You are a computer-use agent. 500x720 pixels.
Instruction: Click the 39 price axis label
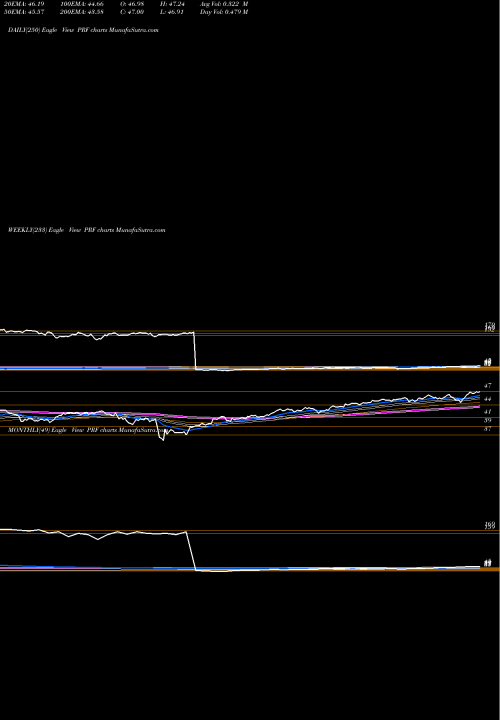[488, 421]
